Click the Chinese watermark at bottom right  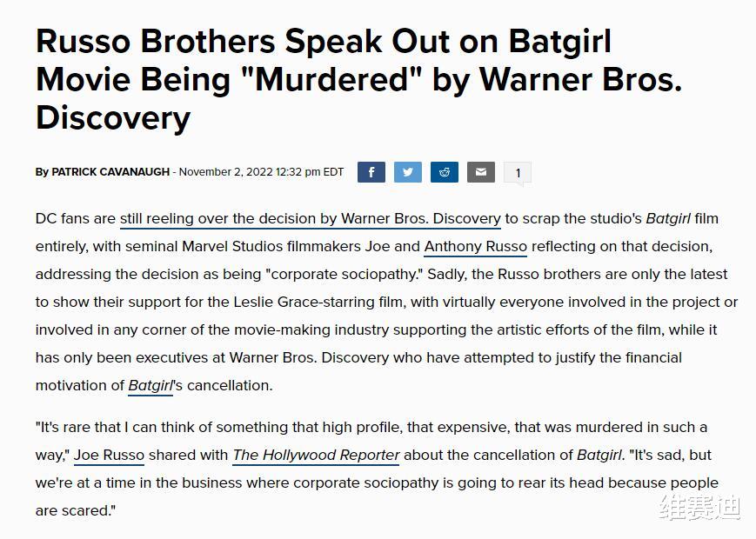699,507
